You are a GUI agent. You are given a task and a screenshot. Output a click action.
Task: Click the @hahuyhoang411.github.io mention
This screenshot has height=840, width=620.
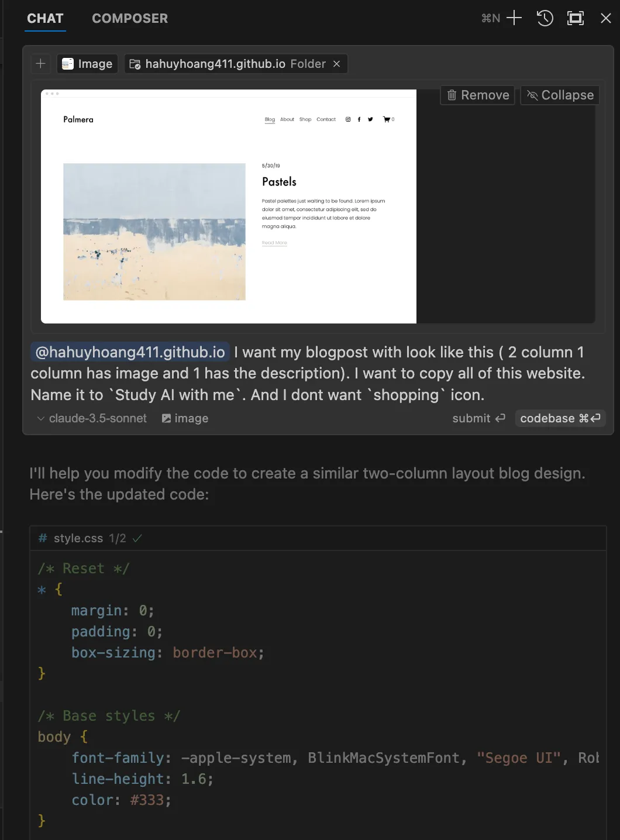[x=130, y=352]
